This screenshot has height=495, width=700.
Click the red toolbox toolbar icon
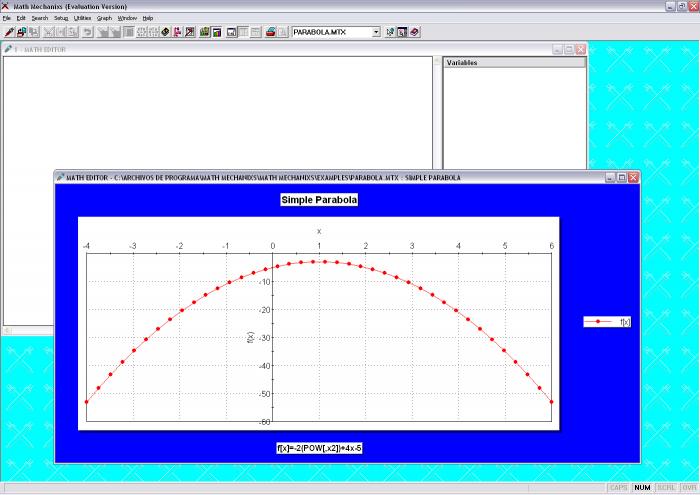tap(271, 32)
